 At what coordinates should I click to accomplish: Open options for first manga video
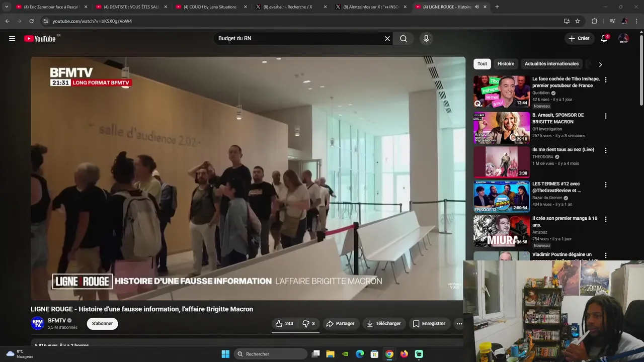coord(606,219)
